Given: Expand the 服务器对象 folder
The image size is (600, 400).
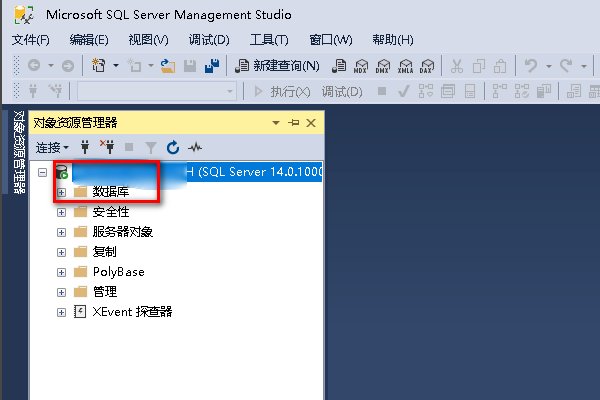Looking at the screenshot, I should coord(61,232).
